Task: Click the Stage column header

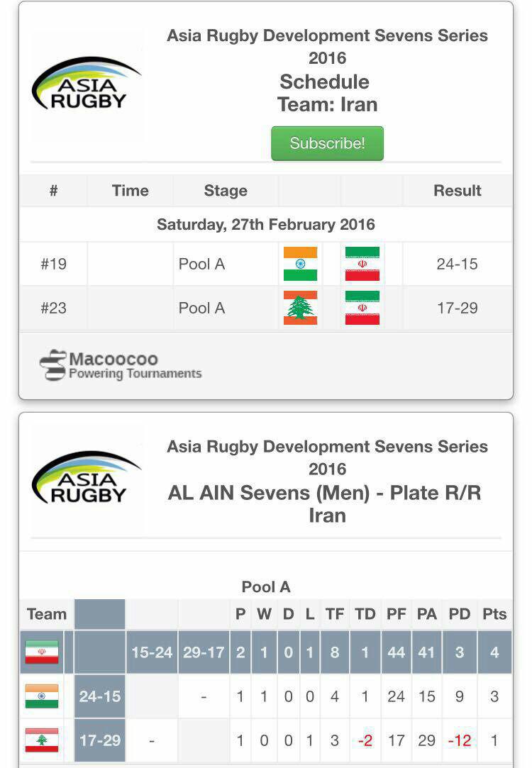Action: 226,191
